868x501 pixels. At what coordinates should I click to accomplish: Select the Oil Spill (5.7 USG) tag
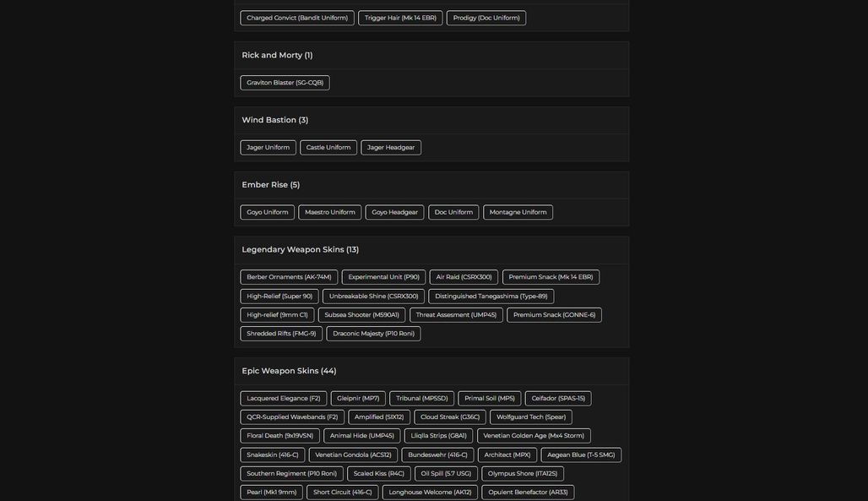click(446, 474)
